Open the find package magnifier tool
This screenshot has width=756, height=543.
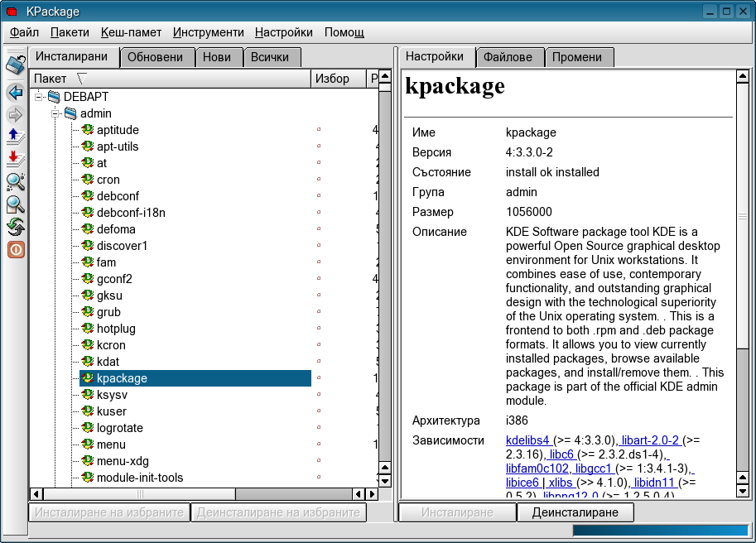pos(15,182)
